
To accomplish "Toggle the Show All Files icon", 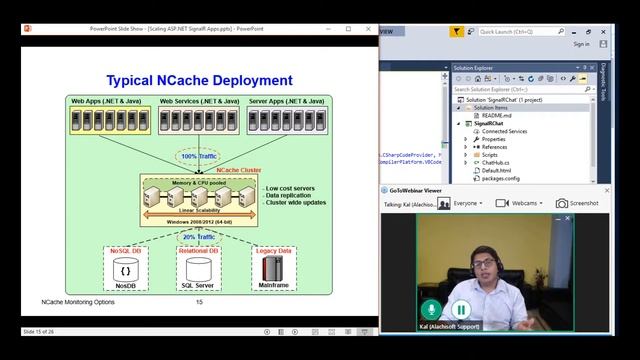I will (550, 79).
